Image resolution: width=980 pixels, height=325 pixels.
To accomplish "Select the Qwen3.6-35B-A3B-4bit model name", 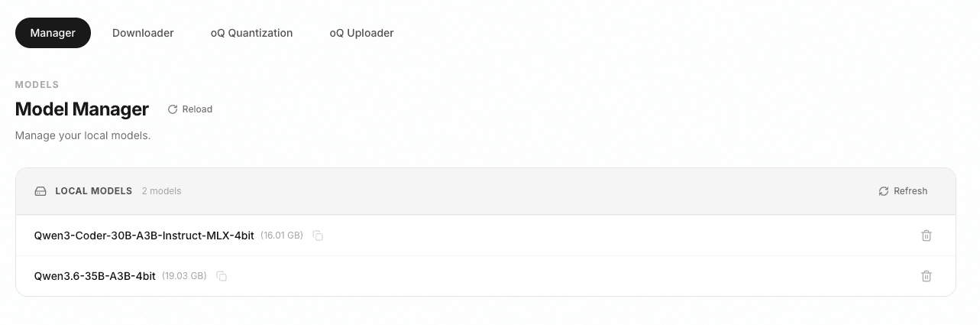I will point(95,276).
